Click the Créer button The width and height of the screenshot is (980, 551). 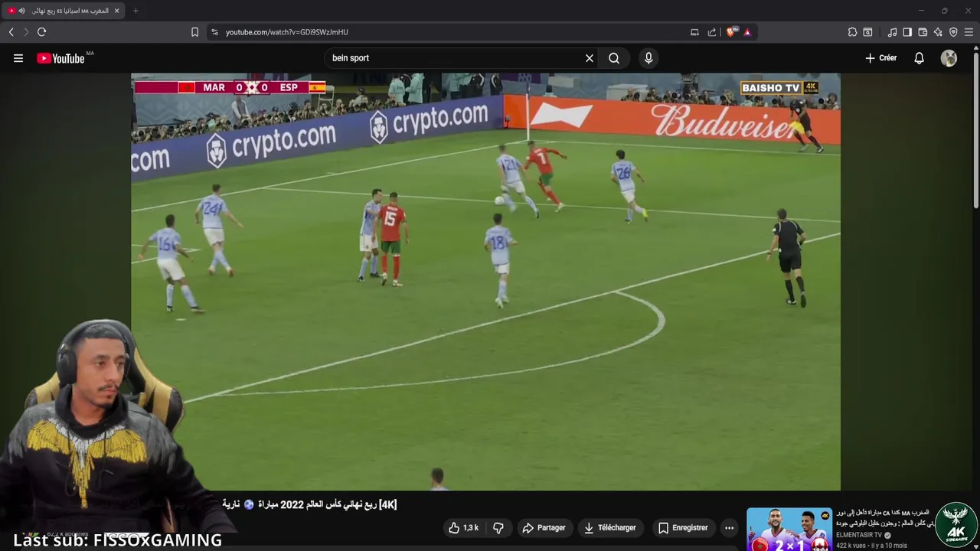[881, 58]
